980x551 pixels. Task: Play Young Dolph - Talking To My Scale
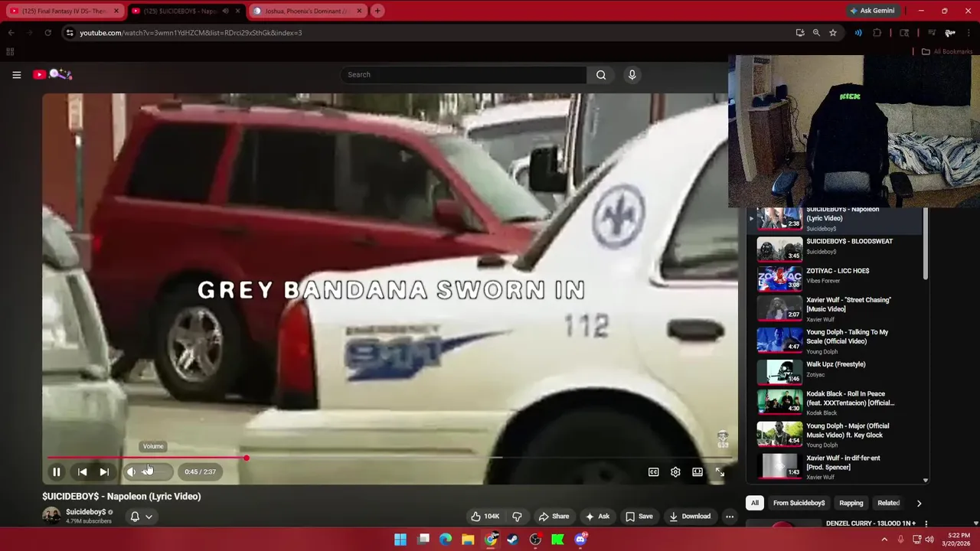coord(835,341)
